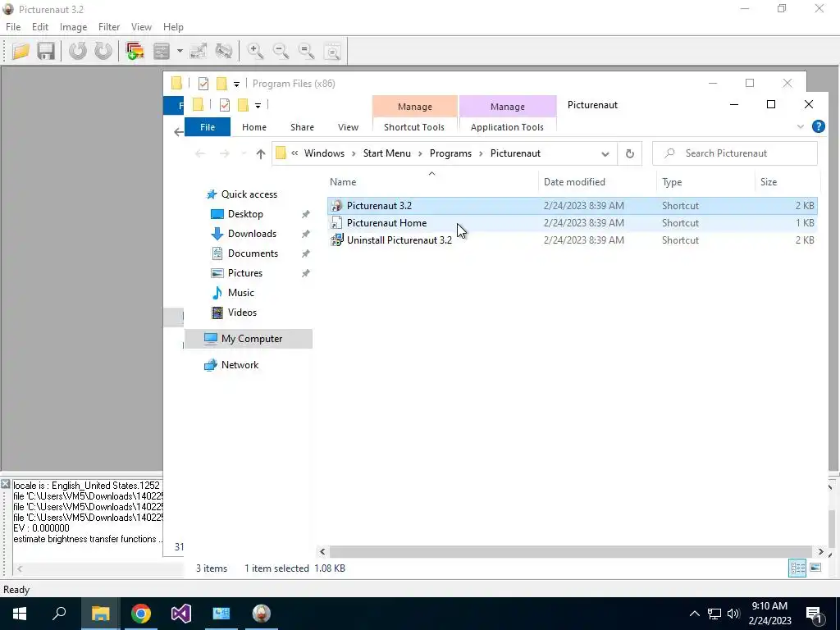Open the recent locations dropdown arrow
The height and width of the screenshot is (630, 840).
click(x=244, y=153)
